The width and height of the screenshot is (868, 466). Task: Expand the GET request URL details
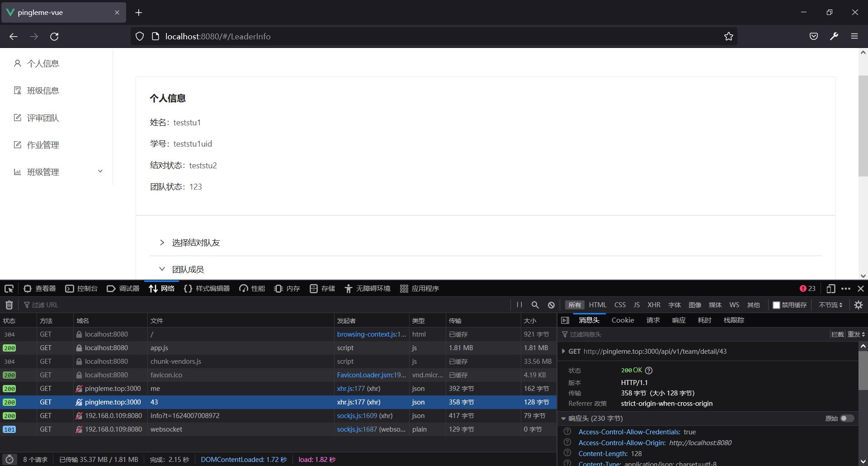point(563,351)
